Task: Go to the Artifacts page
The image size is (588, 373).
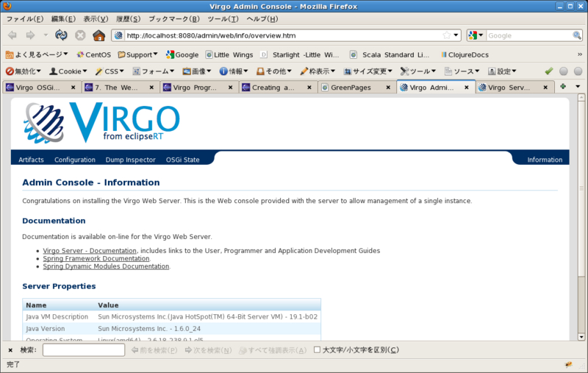Action: coord(31,160)
